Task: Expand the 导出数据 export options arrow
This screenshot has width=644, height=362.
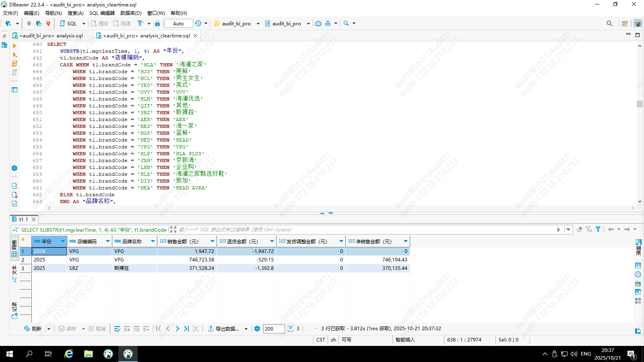Action: [x=246, y=329]
